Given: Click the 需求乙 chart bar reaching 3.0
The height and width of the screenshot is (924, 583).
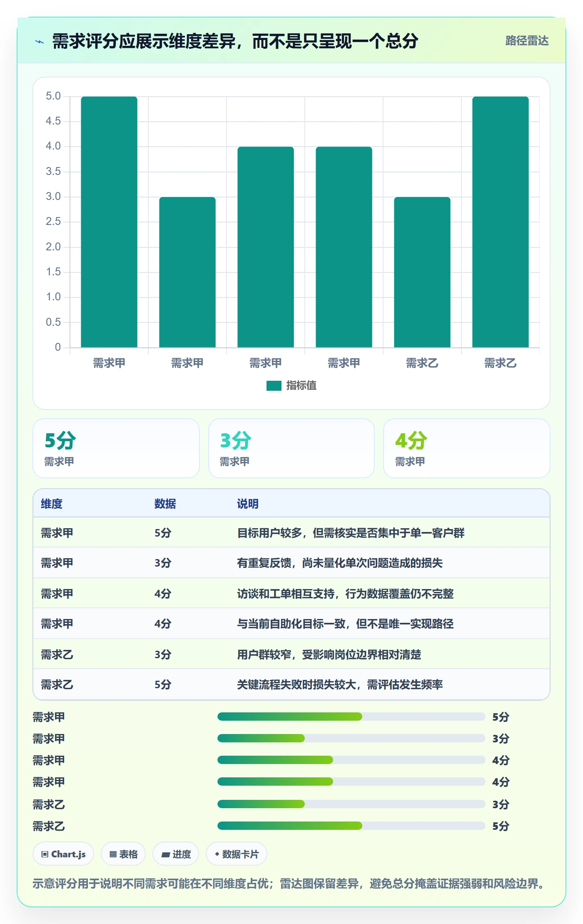Looking at the screenshot, I should coord(422,272).
